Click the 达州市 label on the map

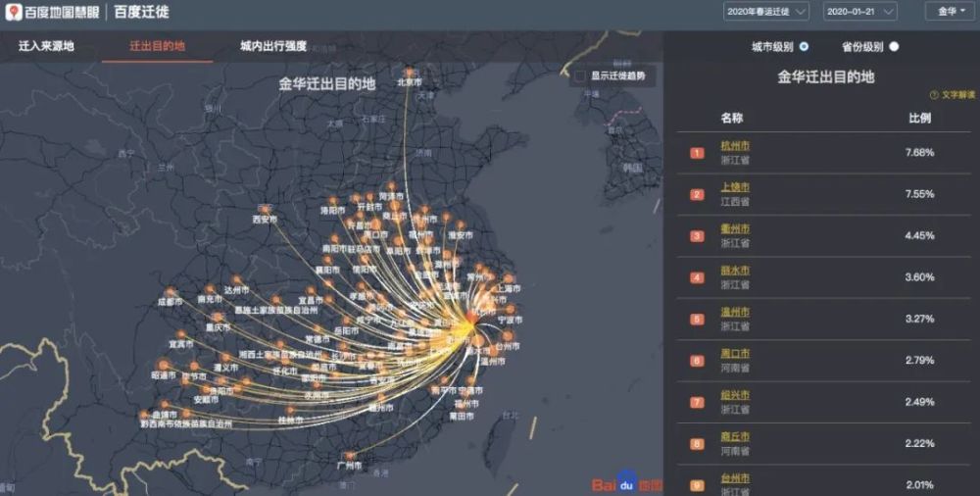pyautogui.click(x=237, y=290)
